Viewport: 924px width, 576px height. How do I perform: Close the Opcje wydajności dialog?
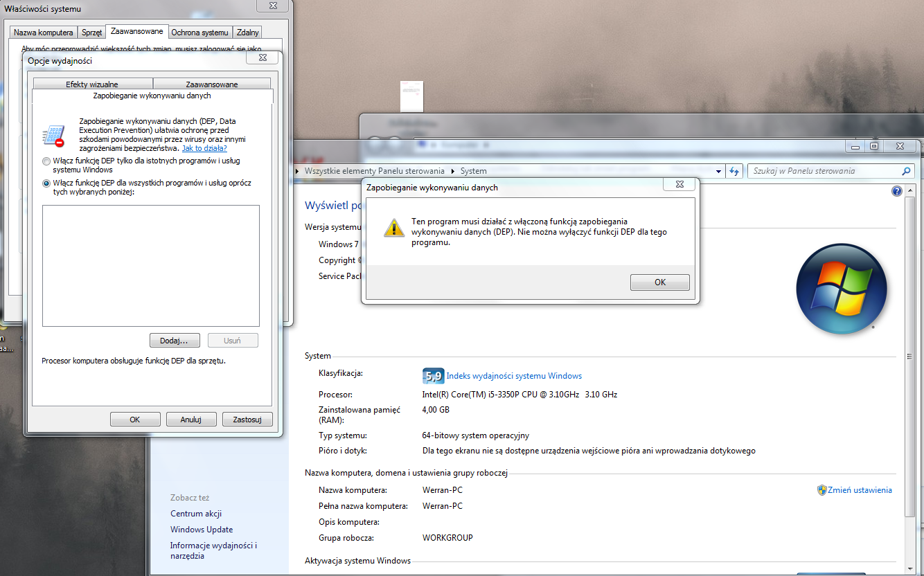[x=263, y=60]
